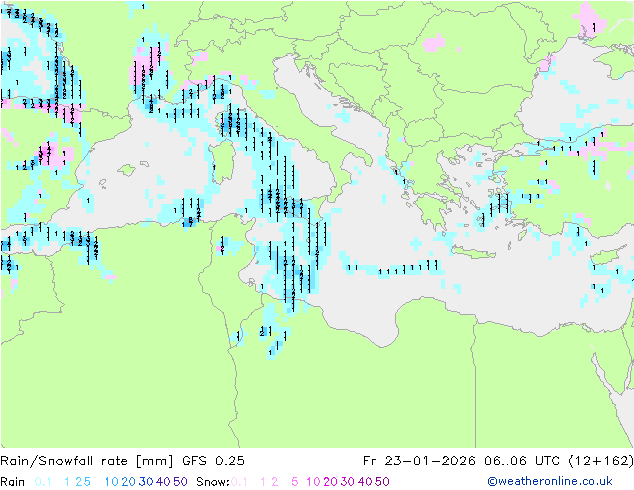Select the snow legend value 50
Viewport: 634px width, 490px height.
click(382, 482)
